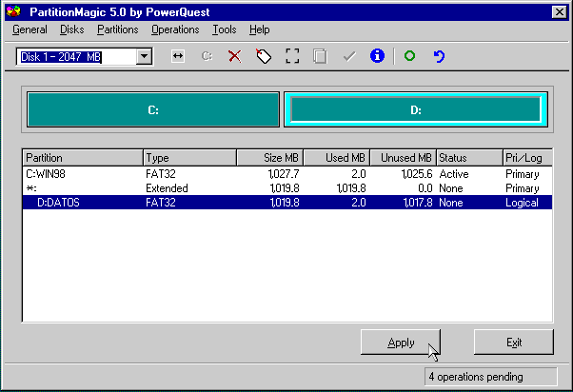Open the Disks menu
Screen dimensions: 573x392
72,29
